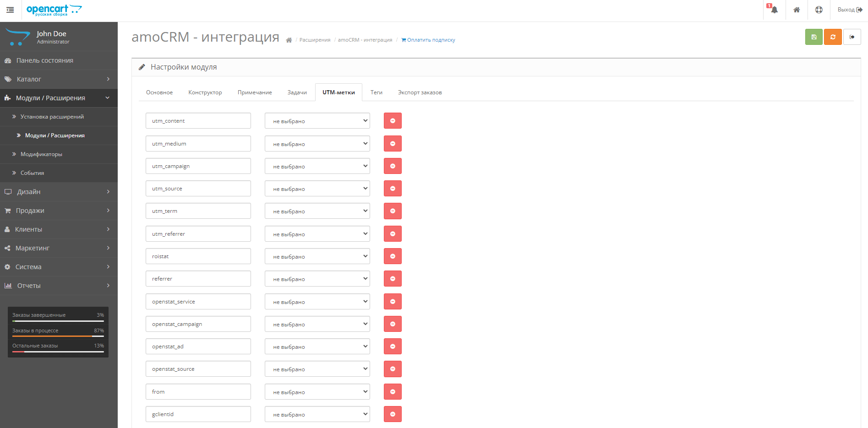Open the roistat dropdown
Screen dimensions: 868x428
click(317, 256)
